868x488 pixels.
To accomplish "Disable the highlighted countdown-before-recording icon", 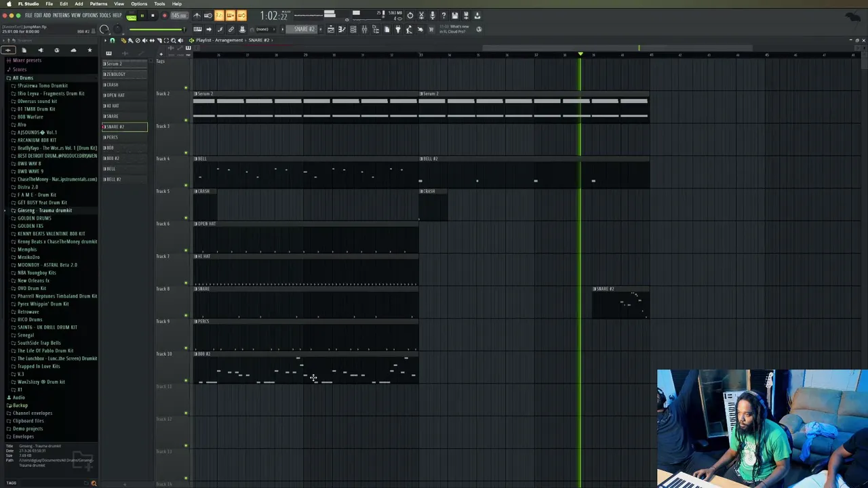I will click(219, 16).
